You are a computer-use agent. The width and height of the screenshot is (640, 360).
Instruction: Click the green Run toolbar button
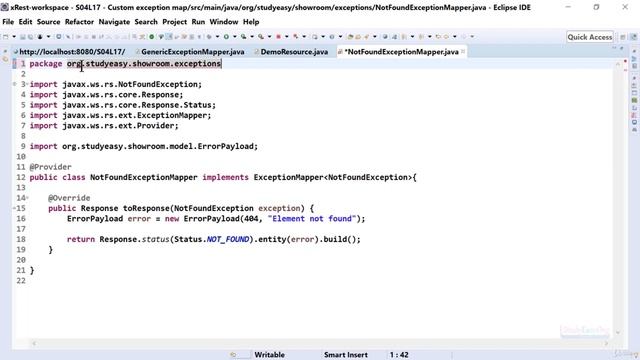[226, 37]
